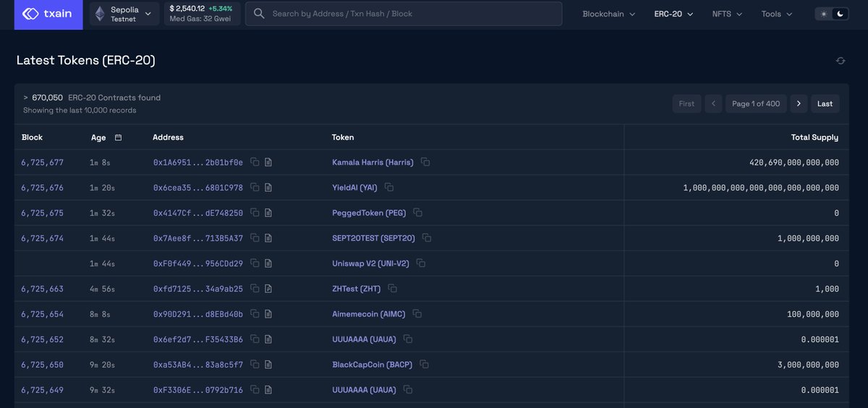Copy address 0x1A6951...2b01bf0e
Viewport: 868px width, 408px height.
(x=255, y=163)
